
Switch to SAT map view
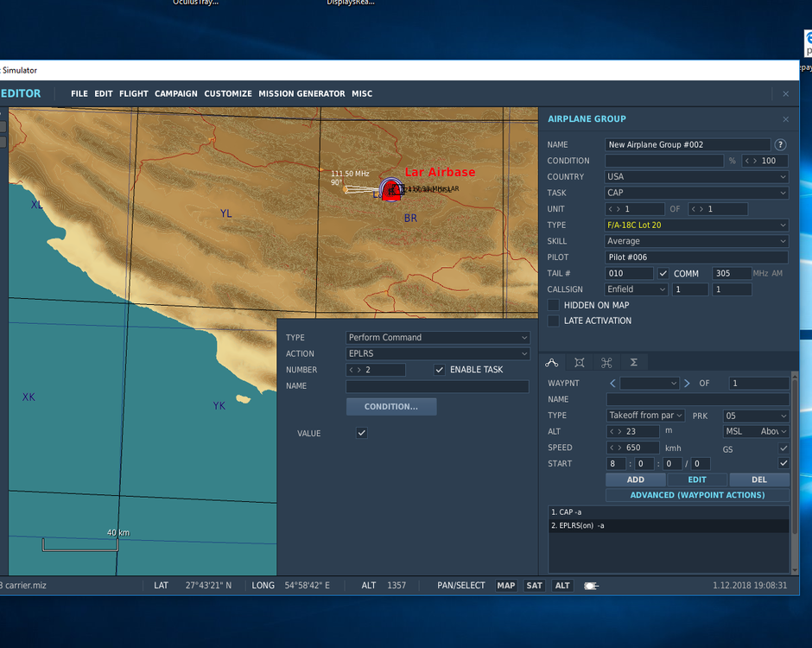534,585
